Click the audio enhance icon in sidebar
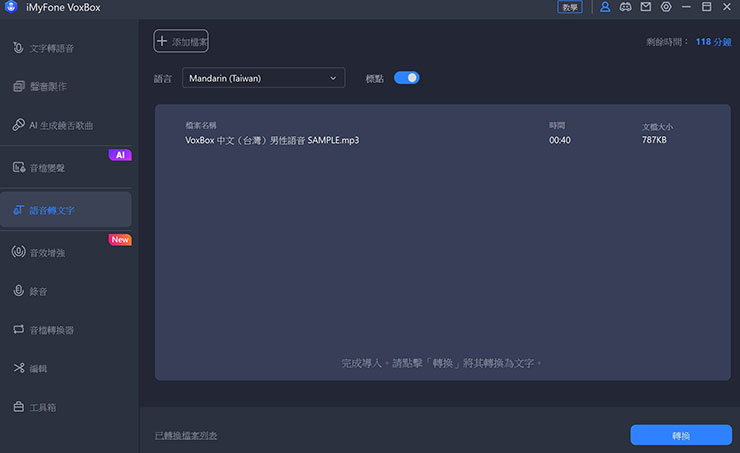This screenshot has height=453, width=740. (18, 252)
